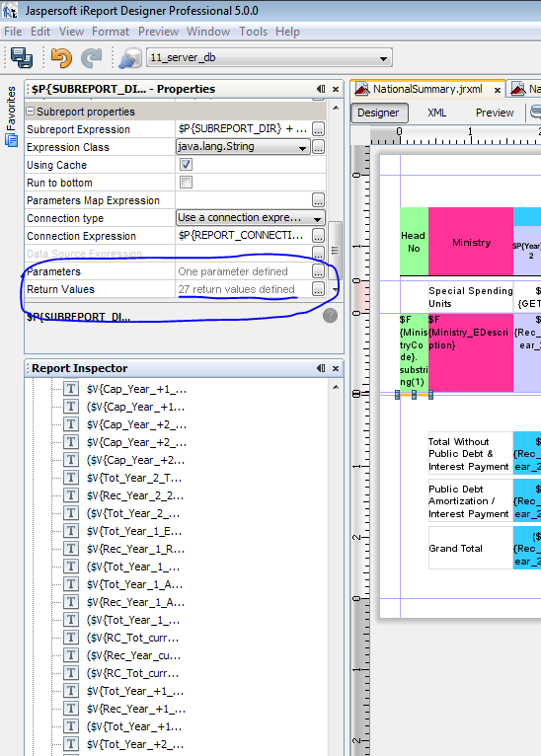
Task: Close the Report Inspector panel
Action: tap(336, 369)
